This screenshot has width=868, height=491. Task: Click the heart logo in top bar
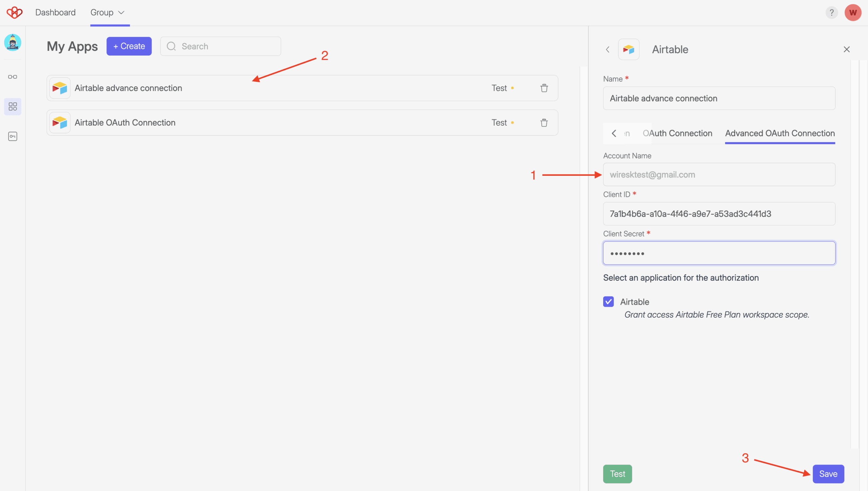point(14,13)
